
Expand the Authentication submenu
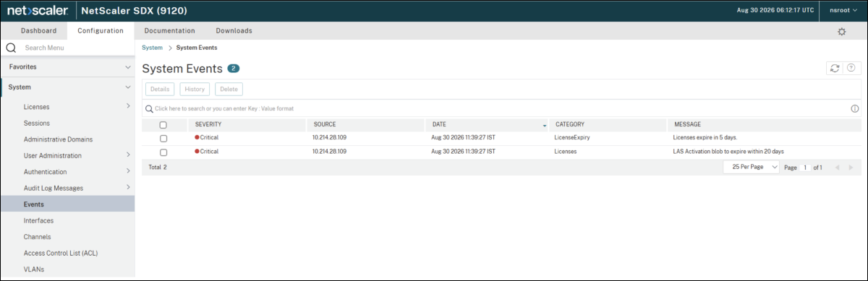(128, 172)
